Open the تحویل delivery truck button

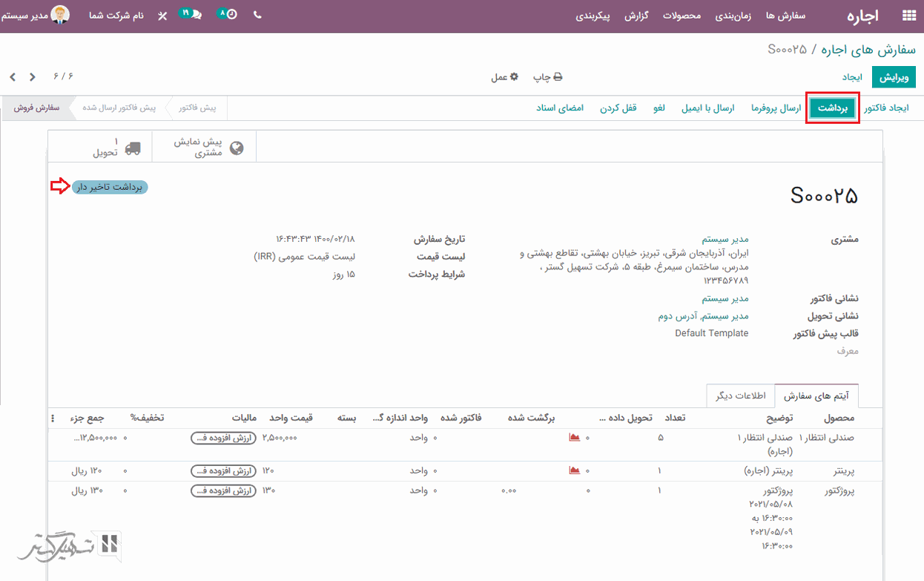[116, 147]
